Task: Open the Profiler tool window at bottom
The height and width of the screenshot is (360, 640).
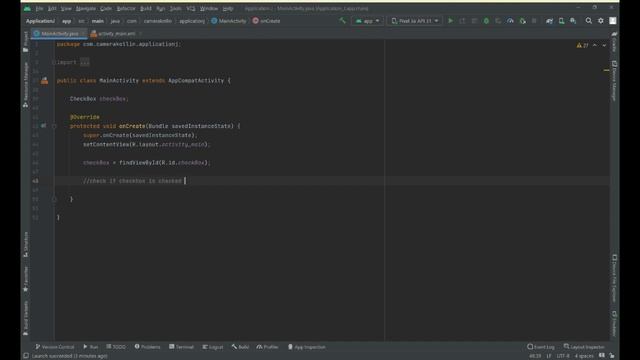Action: click(267, 347)
